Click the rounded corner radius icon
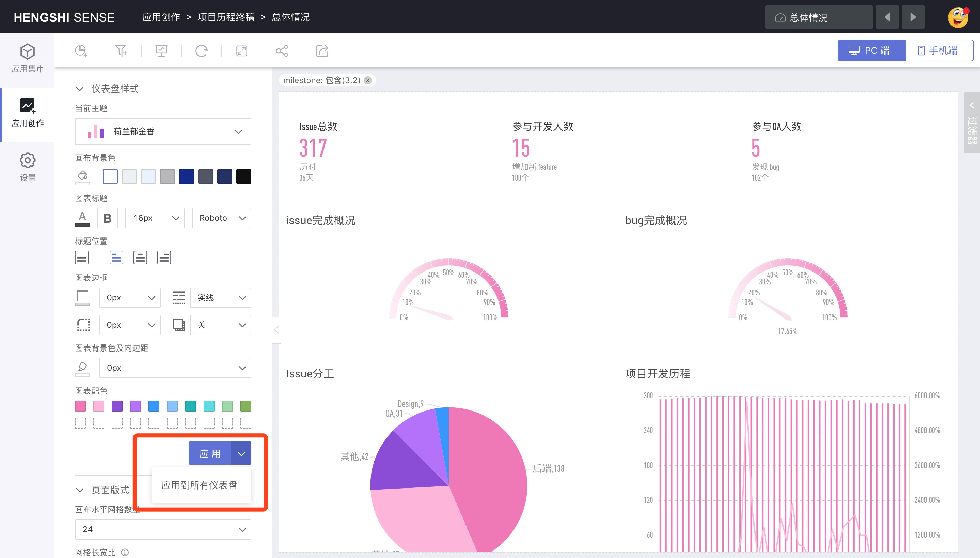The width and height of the screenshot is (980, 558). [83, 325]
